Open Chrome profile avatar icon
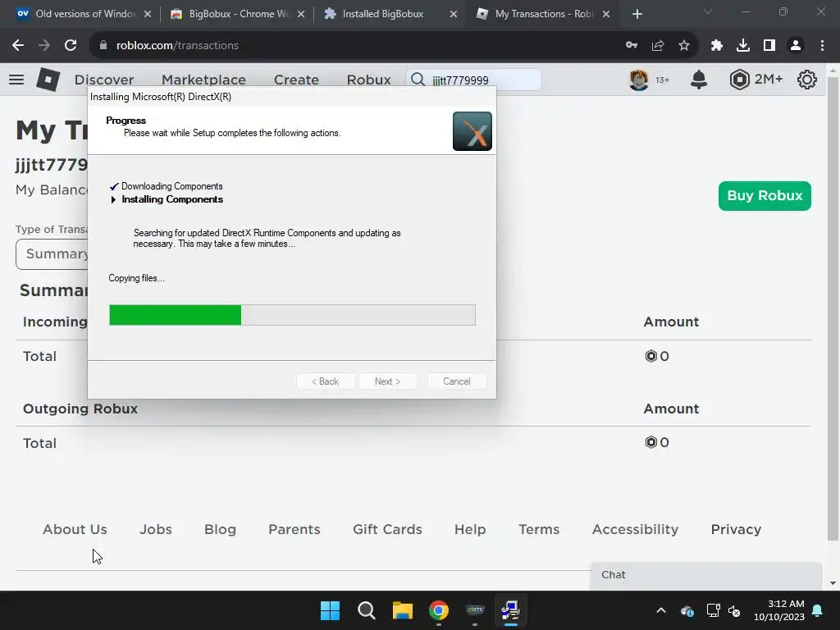Viewport: 840px width, 630px height. [796, 46]
